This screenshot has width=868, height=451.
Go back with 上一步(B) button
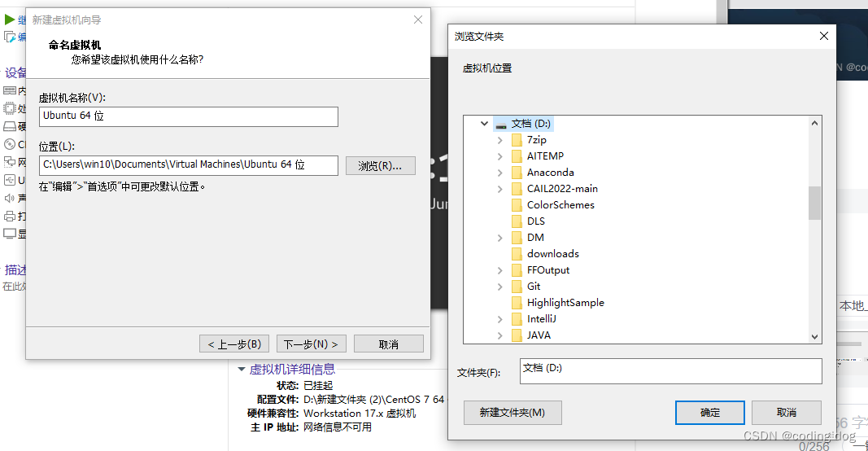click(x=234, y=344)
